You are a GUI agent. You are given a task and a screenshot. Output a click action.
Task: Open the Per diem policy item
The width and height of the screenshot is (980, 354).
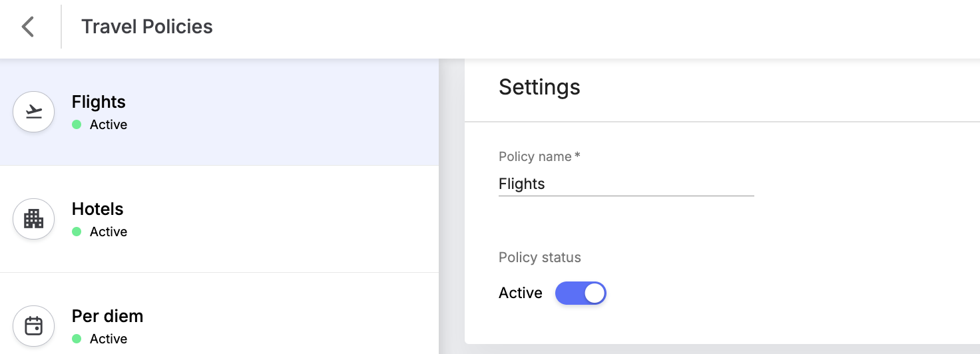[219, 313]
